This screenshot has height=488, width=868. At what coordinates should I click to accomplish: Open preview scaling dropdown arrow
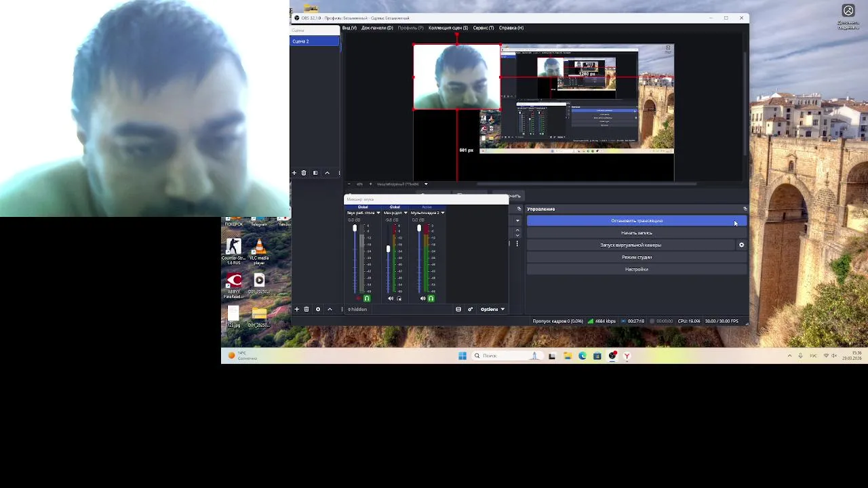(426, 184)
